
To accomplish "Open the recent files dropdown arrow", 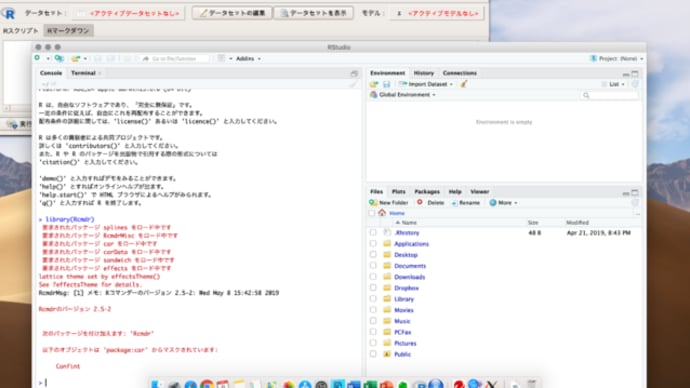I will pos(85,59).
